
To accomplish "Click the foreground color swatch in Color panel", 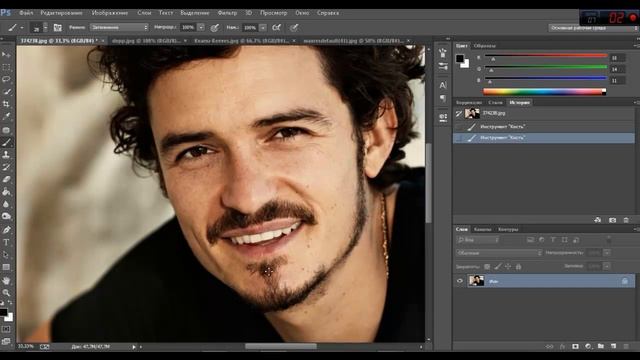I will click(x=460, y=59).
